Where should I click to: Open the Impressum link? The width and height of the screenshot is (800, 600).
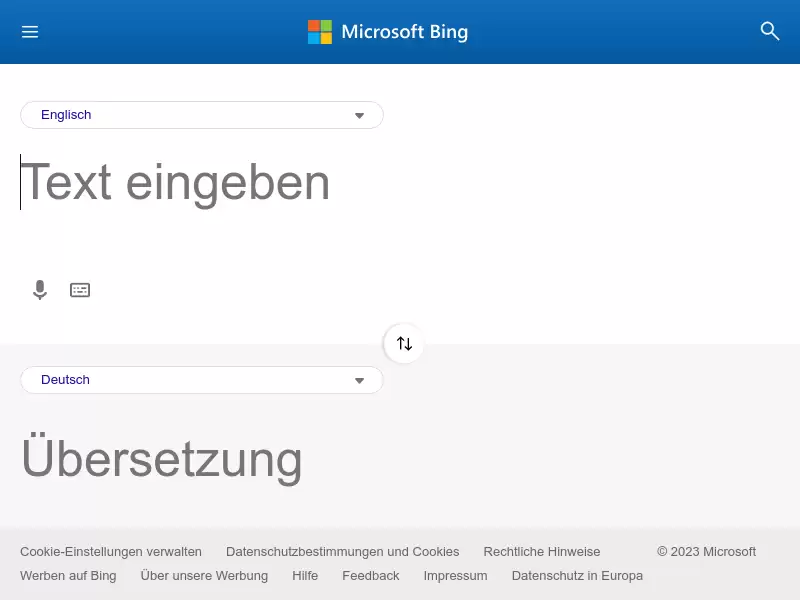(455, 576)
